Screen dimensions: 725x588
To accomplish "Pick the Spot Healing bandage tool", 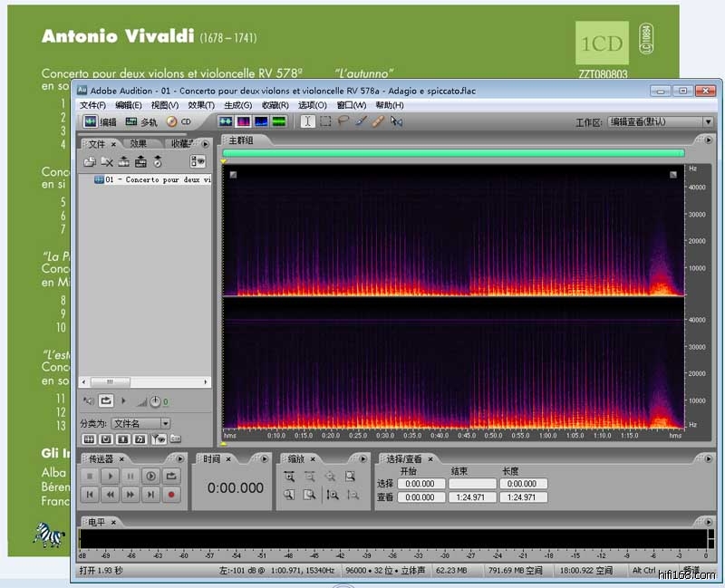I will tap(378, 121).
